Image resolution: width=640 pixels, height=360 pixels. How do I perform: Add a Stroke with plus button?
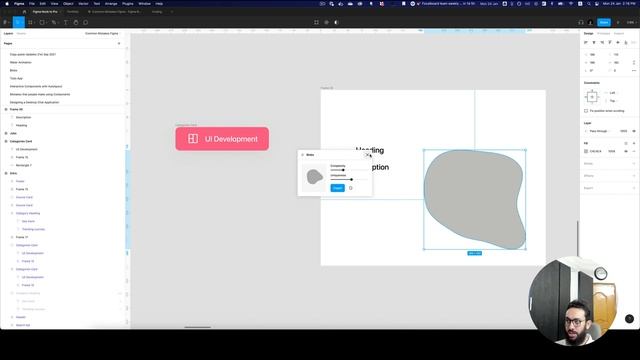[634, 164]
